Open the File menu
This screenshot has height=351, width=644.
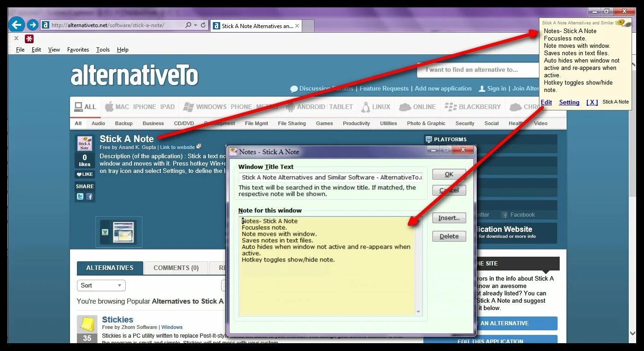[x=20, y=50]
